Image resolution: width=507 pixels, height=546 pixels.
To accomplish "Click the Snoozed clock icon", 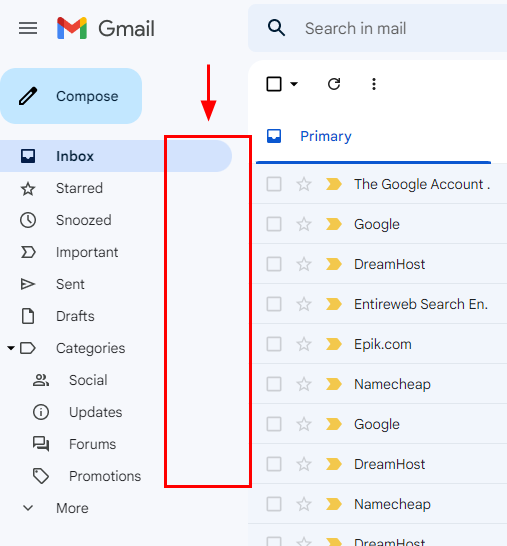I will pyautogui.click(x=28, y=220).
